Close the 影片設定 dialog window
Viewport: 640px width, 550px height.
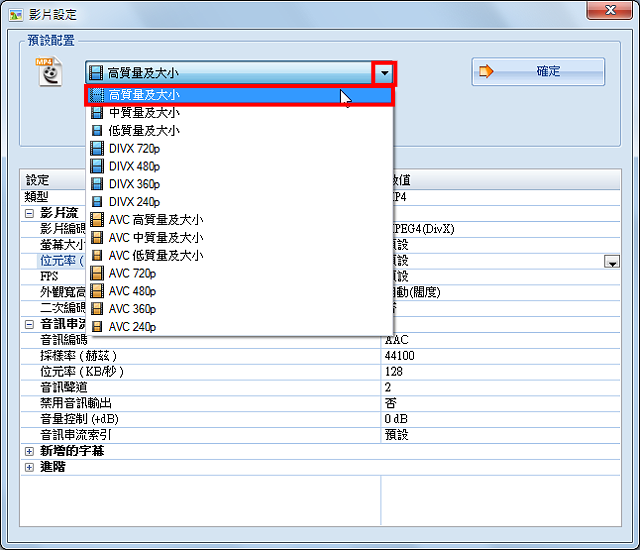[609, 10]
